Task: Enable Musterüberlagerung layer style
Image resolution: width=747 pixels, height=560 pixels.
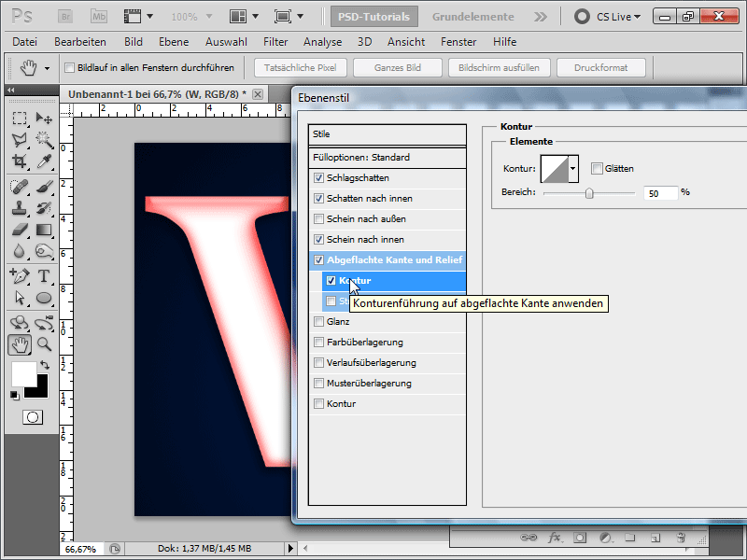Action: click(318, 384)
